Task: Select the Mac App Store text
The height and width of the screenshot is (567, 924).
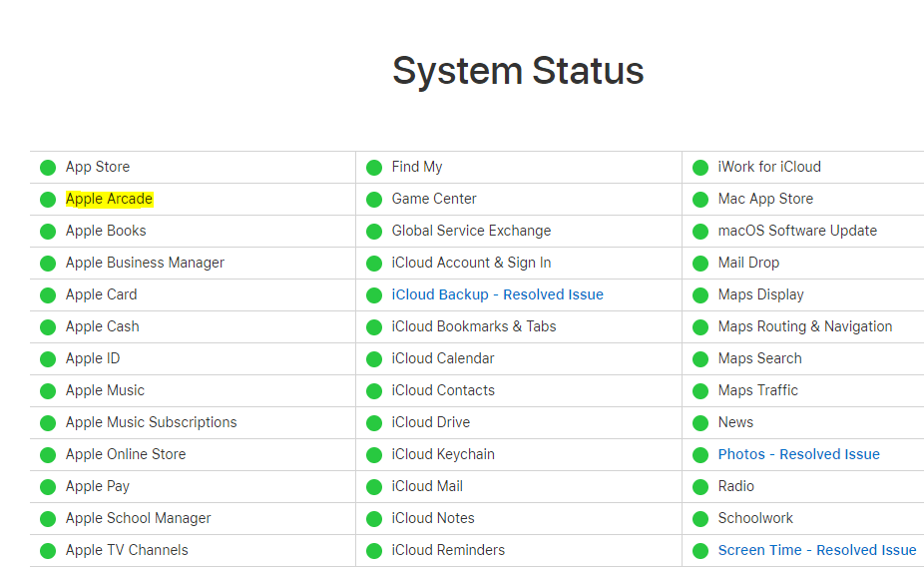Action: coord(765,200)
